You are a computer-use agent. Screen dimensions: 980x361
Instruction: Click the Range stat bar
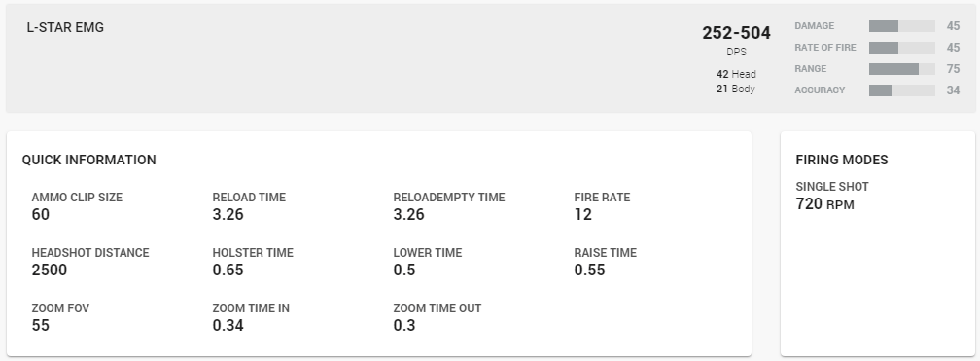click(902, 69)
